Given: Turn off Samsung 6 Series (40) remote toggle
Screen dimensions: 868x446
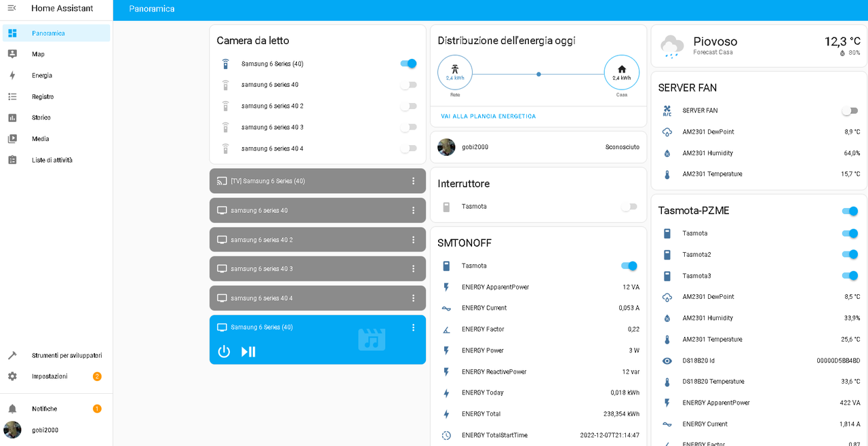Looking at the screenshot, I should 408,64.
